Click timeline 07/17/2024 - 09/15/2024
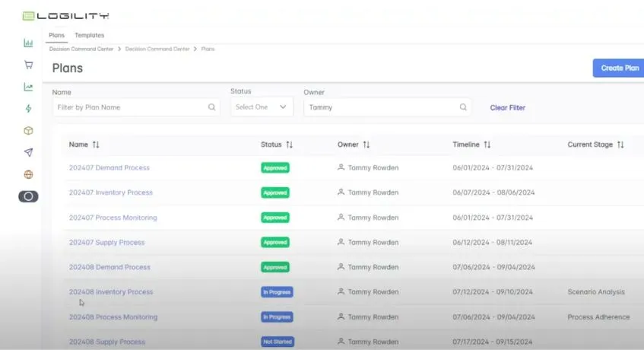644x350 pixels. (x=493, y=342)
